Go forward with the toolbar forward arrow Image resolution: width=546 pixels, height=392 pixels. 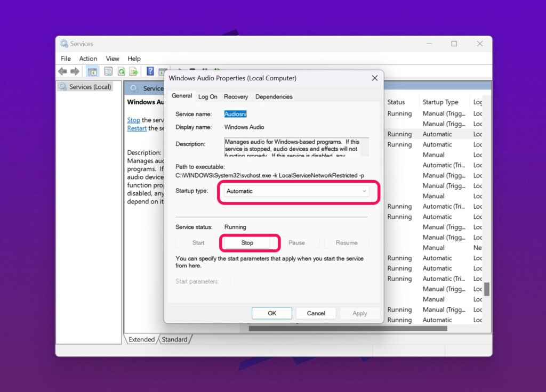75,72
